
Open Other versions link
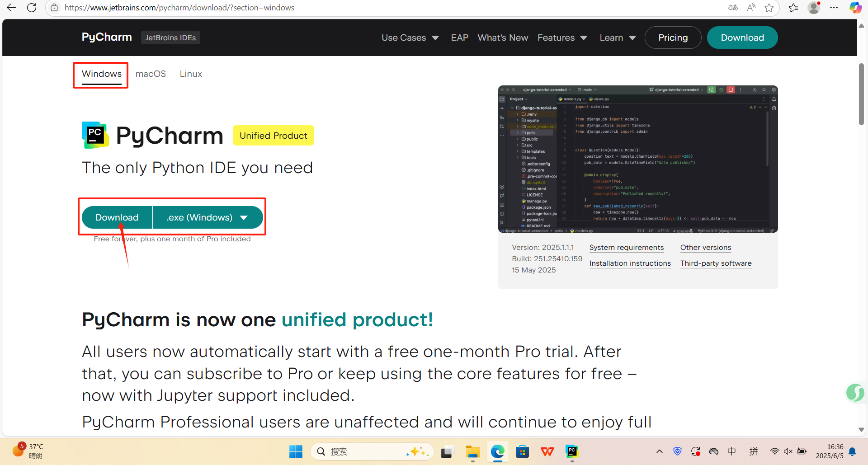point(706,248)
